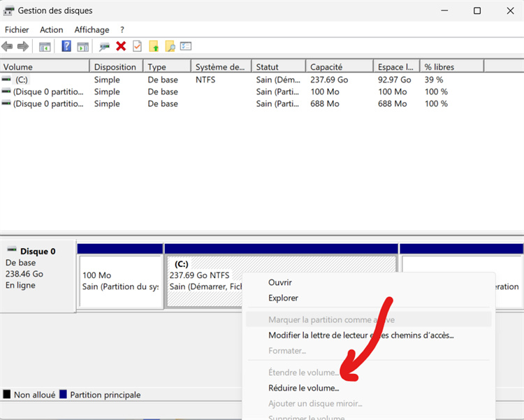Open the Affichage menu
The image size is (524, 420).
click(x=92, y=30)
